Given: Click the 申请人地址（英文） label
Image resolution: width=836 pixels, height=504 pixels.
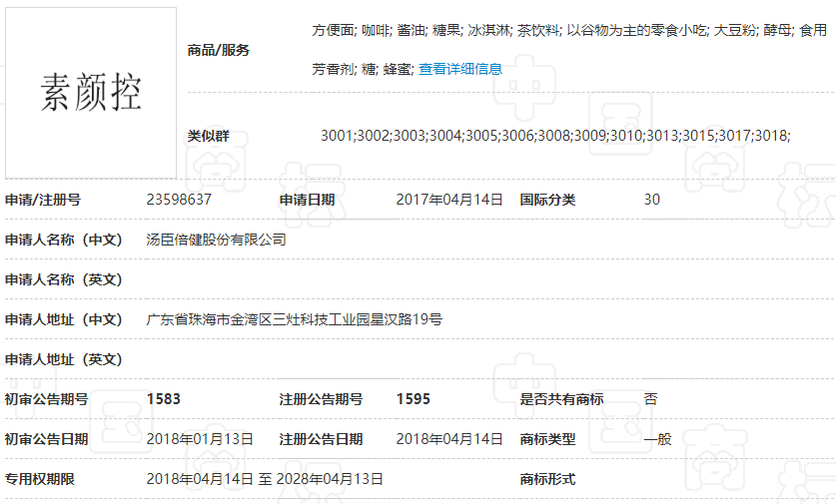Looking at the screenshot, I should point(64,359).
